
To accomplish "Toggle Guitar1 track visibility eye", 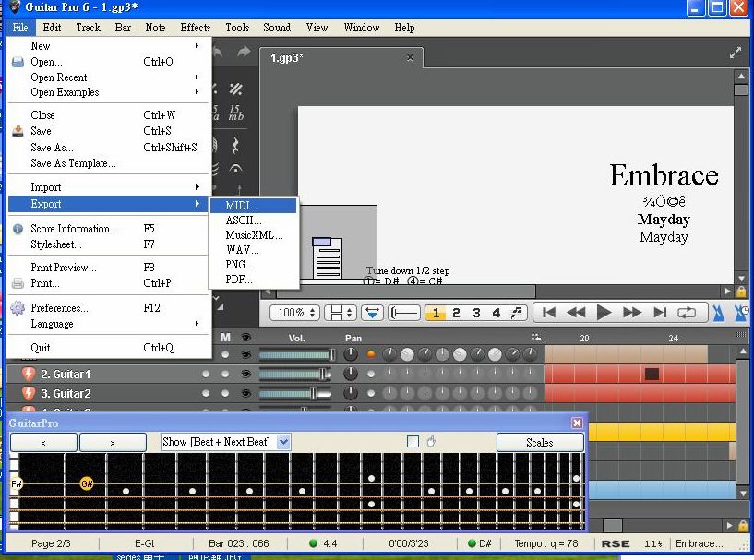I will [x=245, y=374].
